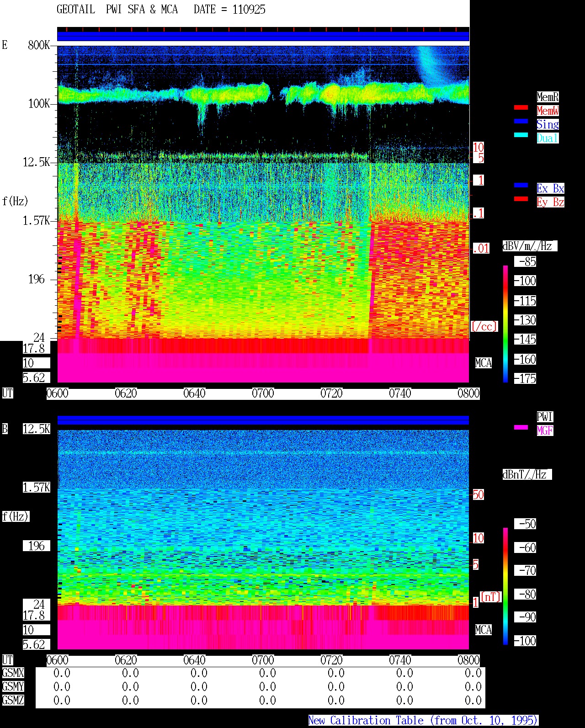Click the 0640 UT tick on lower panel
Image resolution: width=585 pixels, height=728 pixels.
click(194, 660)
